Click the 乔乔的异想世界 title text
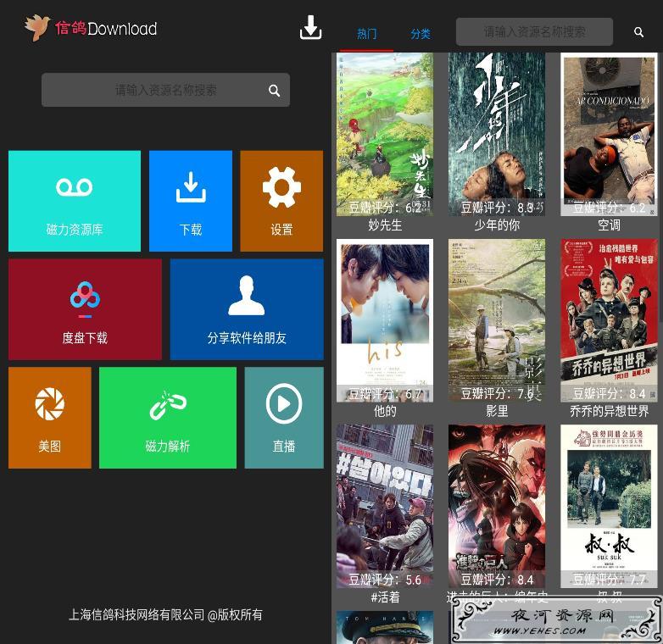This screenshot has height=644, width=663. (609, 411)
